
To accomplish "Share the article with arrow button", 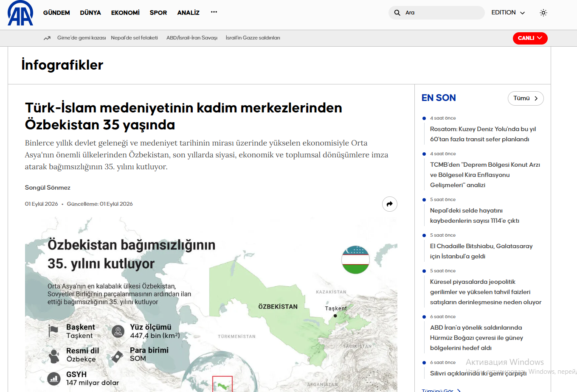I will coord(390,204).
